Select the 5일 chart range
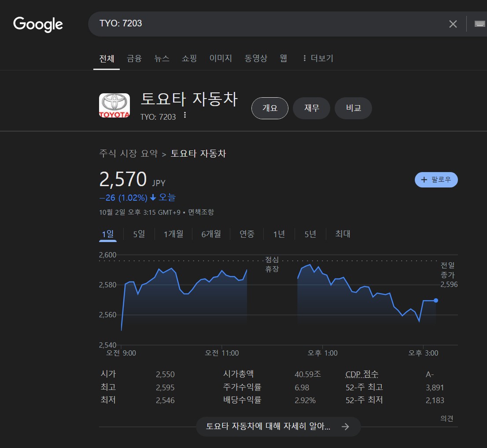The width and height of the screenshot is (487, 448). [x=139, y=234]
